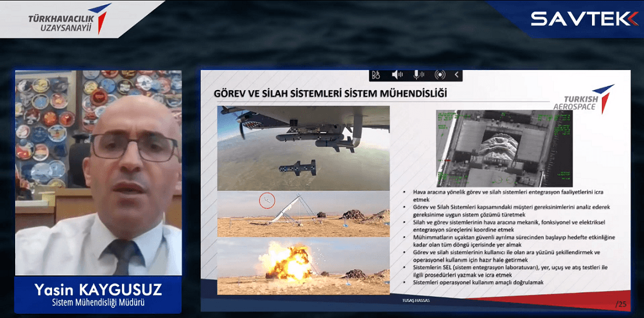Select the explosion impact photo

[x=303, y=266]
